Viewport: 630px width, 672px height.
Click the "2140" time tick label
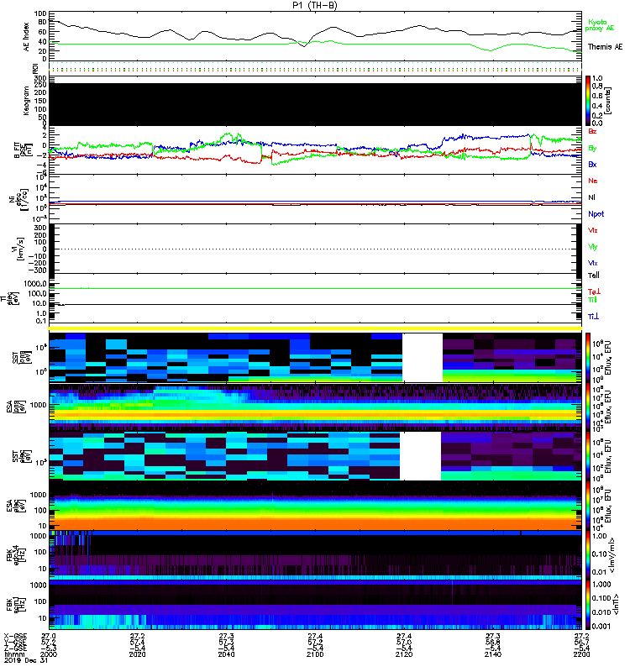493,654
